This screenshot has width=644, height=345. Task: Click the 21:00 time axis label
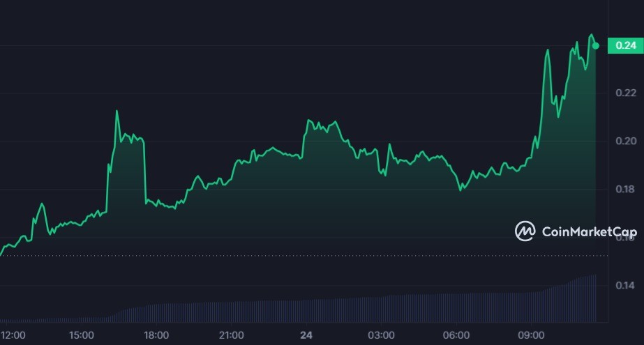(x=231, y=335)
